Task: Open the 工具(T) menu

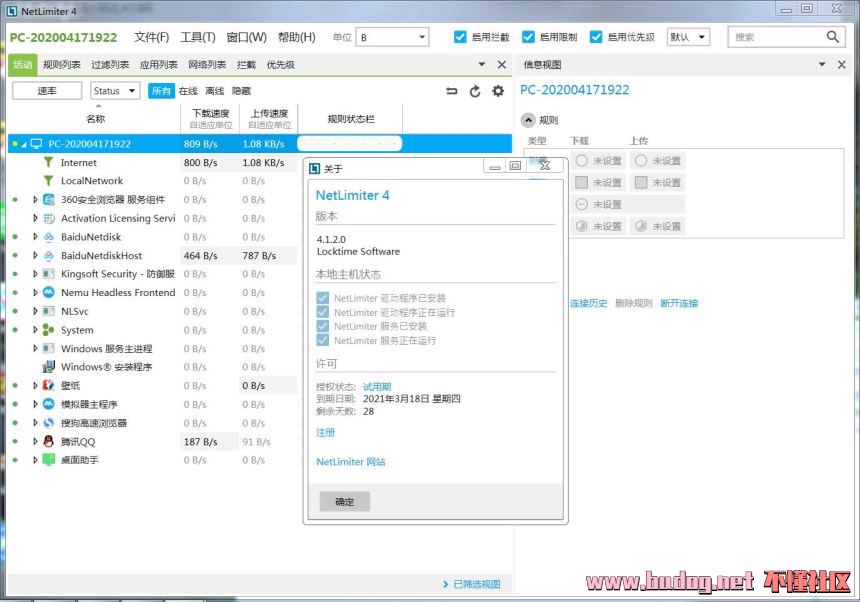Action: (197, 37)
